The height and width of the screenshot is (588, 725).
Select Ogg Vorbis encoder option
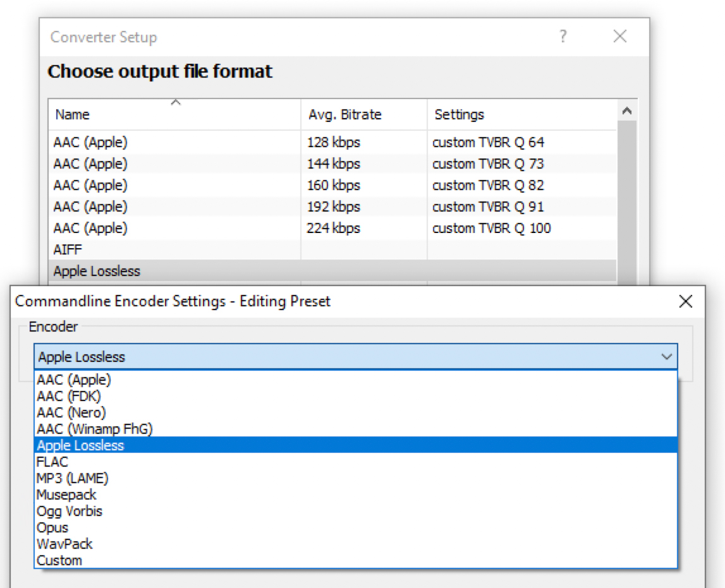tap(356, 512)
